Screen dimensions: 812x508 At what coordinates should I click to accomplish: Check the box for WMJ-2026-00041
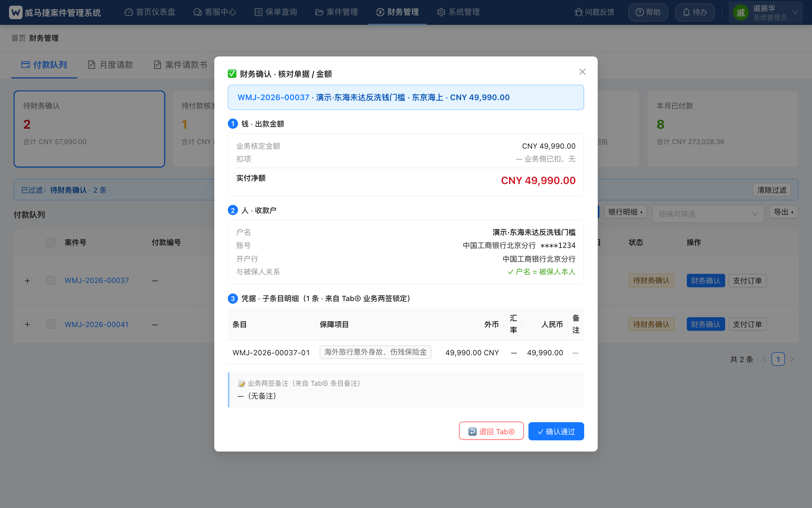coord(51,324)
